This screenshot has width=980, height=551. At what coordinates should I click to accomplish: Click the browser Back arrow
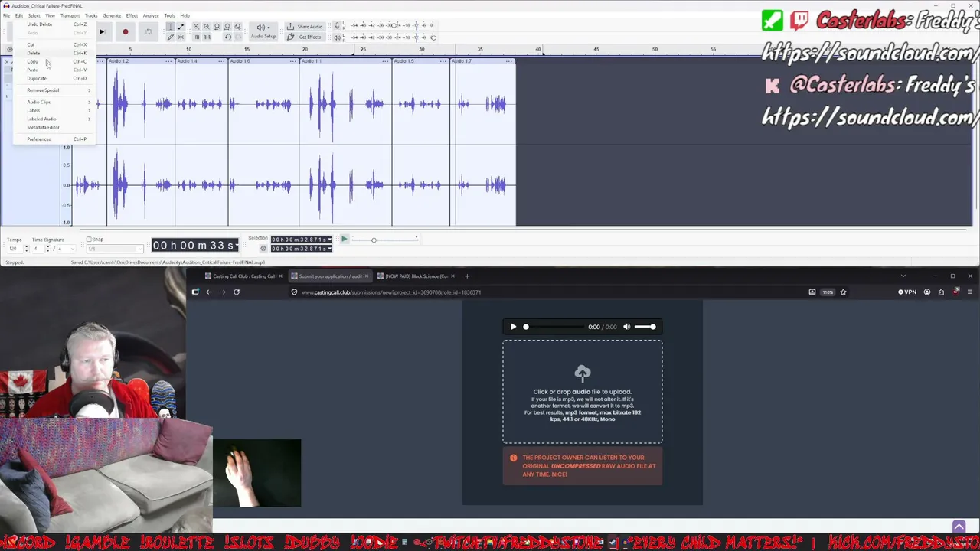click(208, 292)
